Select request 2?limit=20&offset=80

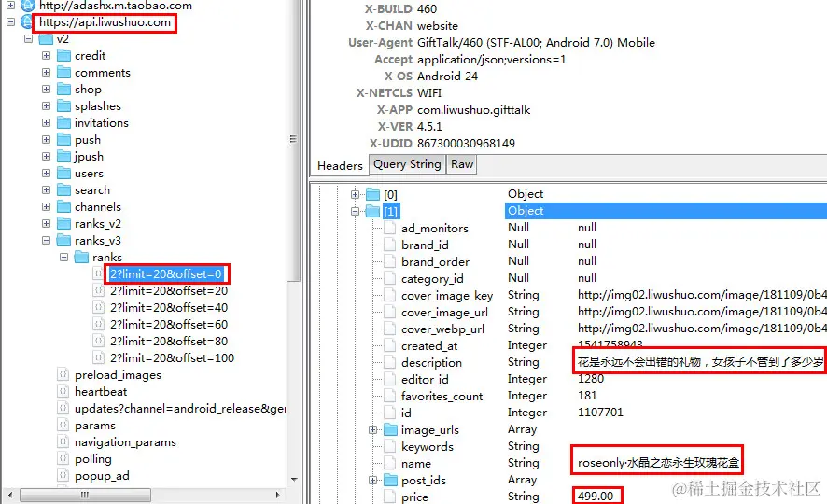tap(169, 341)
